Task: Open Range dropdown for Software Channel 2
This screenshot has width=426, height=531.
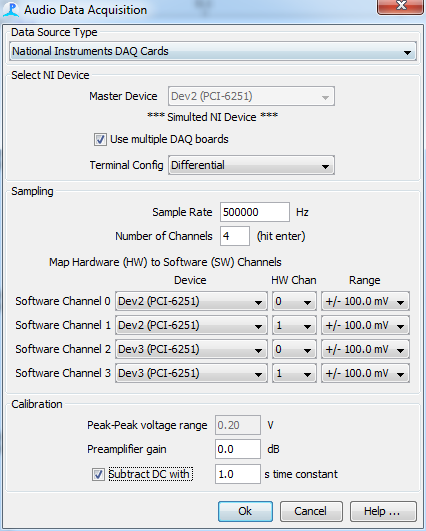Action: coord(365,349)
